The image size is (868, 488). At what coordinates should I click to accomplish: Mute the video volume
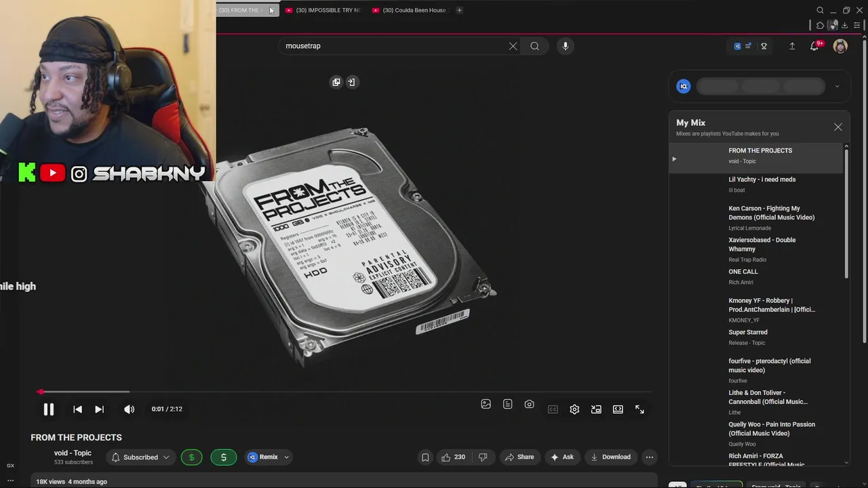pyautogui.click(x=129, y=409)
